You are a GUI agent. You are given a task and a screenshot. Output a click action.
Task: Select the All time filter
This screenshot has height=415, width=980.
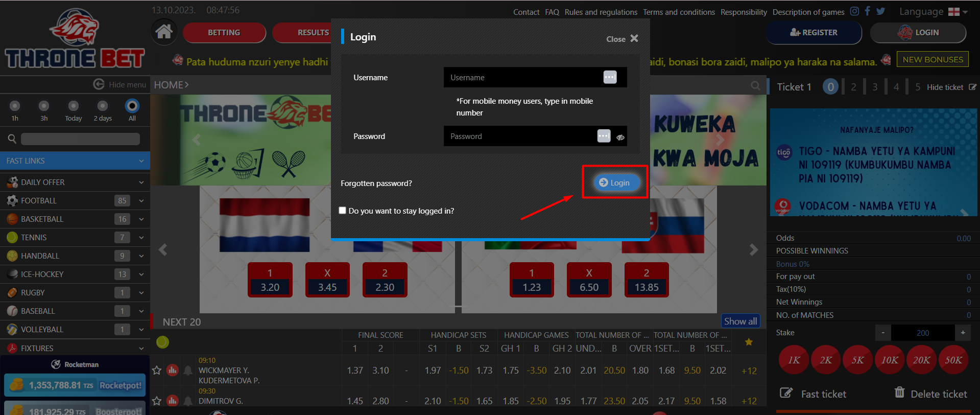132,106
